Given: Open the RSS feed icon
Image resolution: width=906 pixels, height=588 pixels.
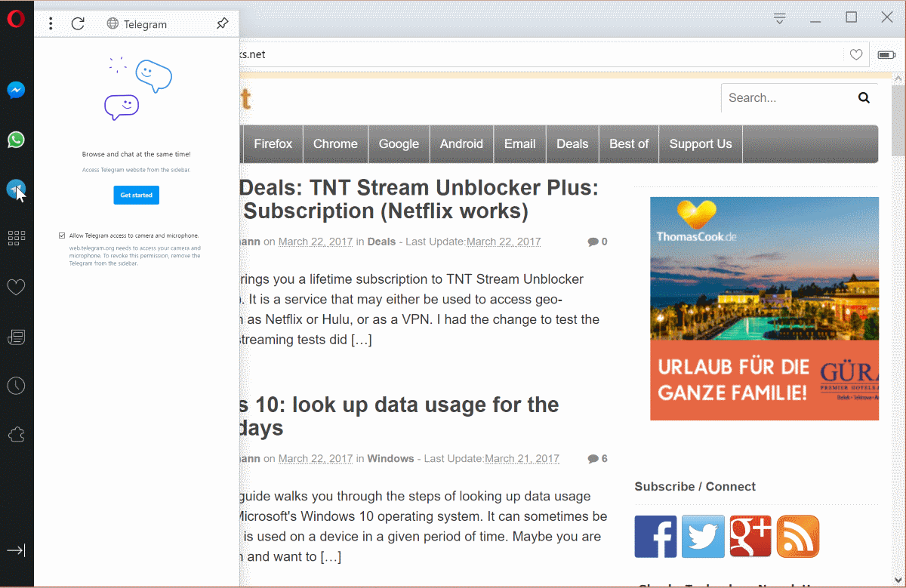Looking at the screenshot, I should [798, 537].
